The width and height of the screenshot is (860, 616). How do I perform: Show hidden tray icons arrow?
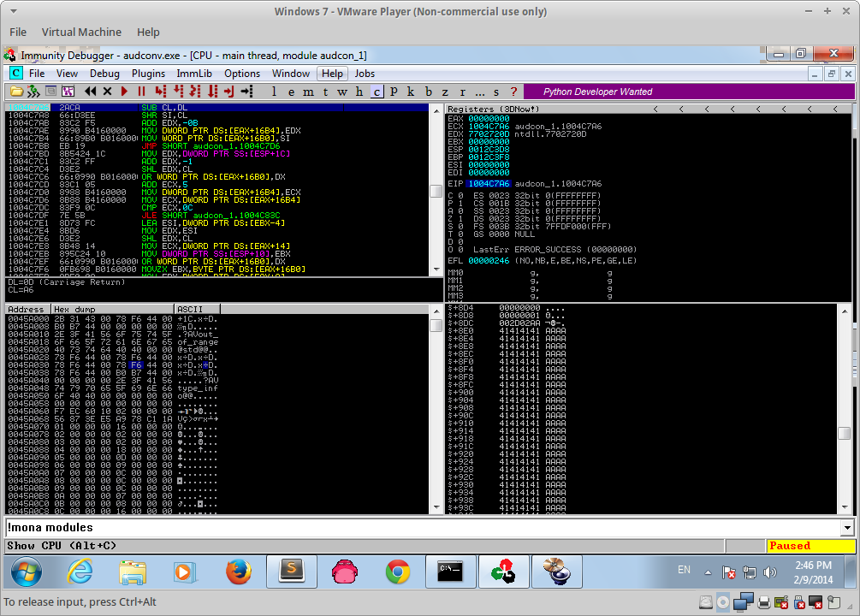click(708, 572)
